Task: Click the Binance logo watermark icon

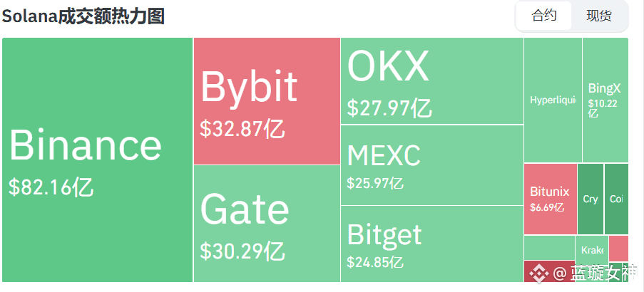Action: [x=538, y=273]
